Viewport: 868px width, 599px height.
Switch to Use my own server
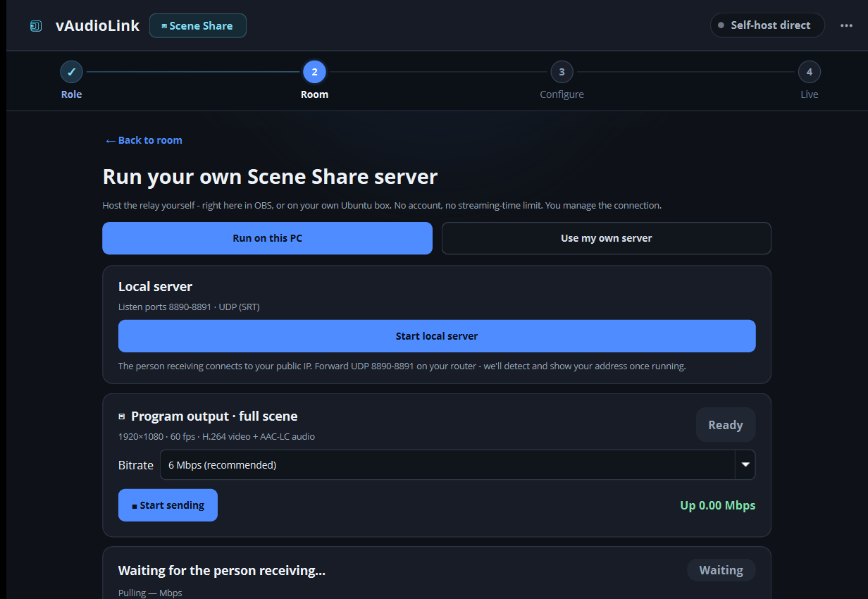pyautogui.click(x=606, y=238)
